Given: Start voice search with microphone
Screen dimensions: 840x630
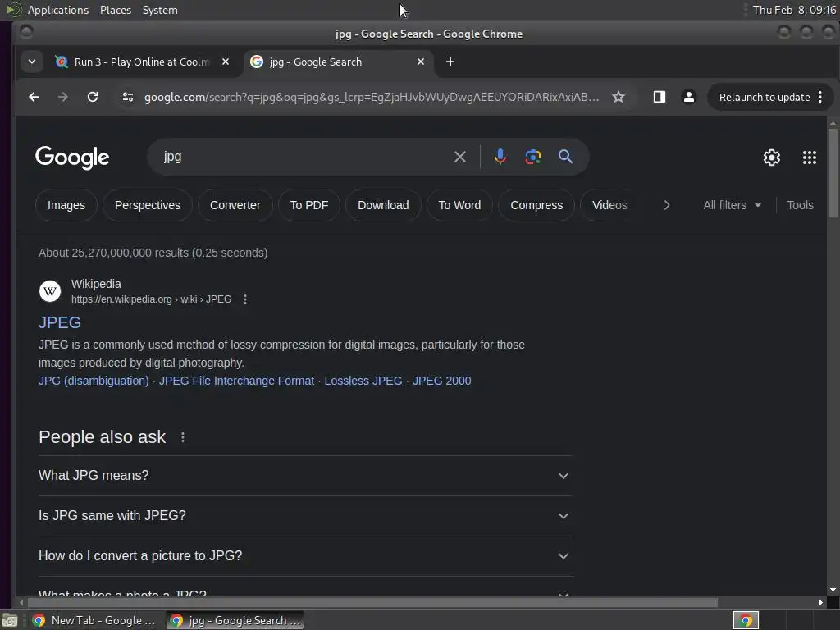Looking at the screenshot, I should (x=500, y=157).
